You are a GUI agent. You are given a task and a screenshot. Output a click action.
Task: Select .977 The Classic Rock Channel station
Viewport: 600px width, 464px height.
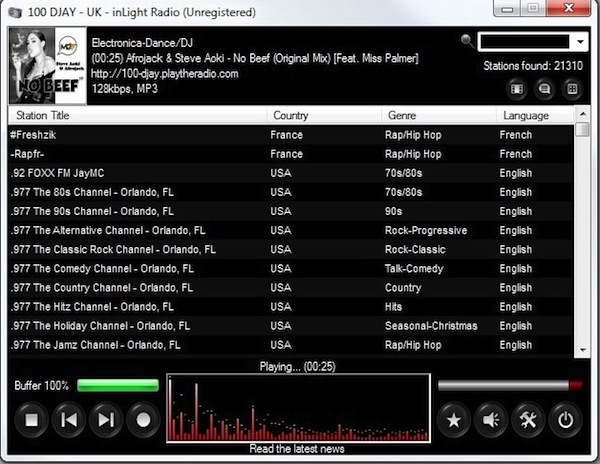tap(291, 249)
